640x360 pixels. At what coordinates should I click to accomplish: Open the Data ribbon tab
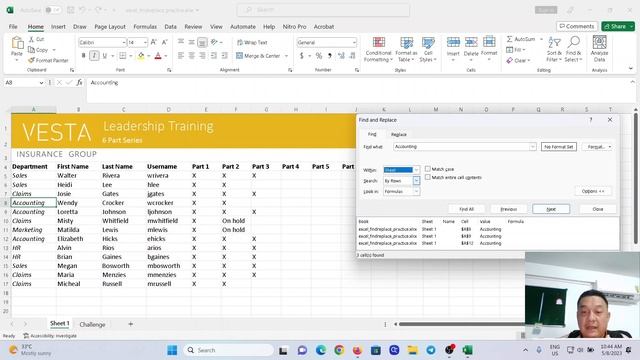point(171,27)
